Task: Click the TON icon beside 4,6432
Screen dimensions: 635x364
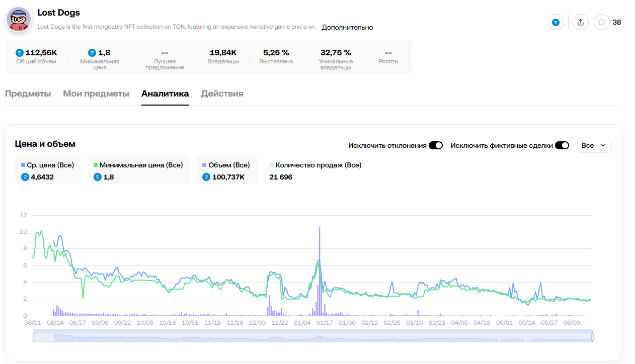Action: [25, 177]
